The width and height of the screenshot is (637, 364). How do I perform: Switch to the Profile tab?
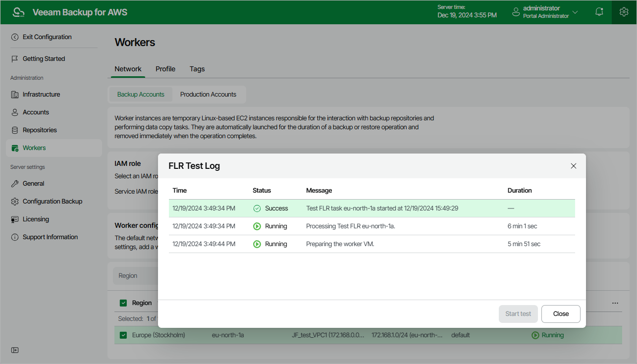pyautogui.click(x=165, y=69)
